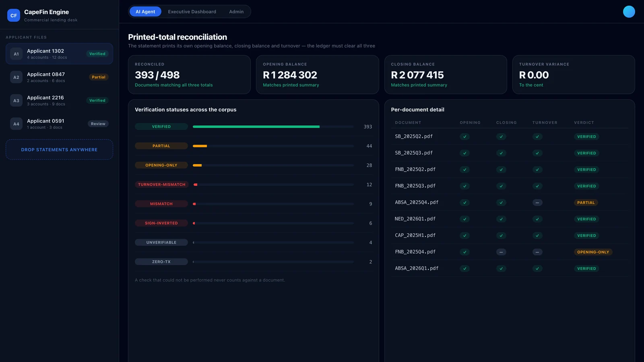Click the closing check icon for SB_2025Q3.pdf
Screen dimensions: 644x362
click(x=501, y=153)
